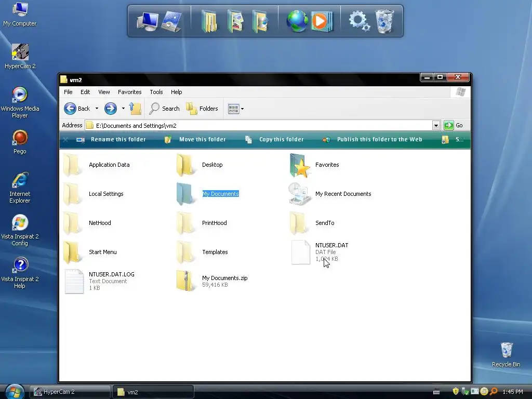Screen dimensions: 532x399
Task: Expand the Forward history dropdown arrow
Action: click(x=123, y=109)
